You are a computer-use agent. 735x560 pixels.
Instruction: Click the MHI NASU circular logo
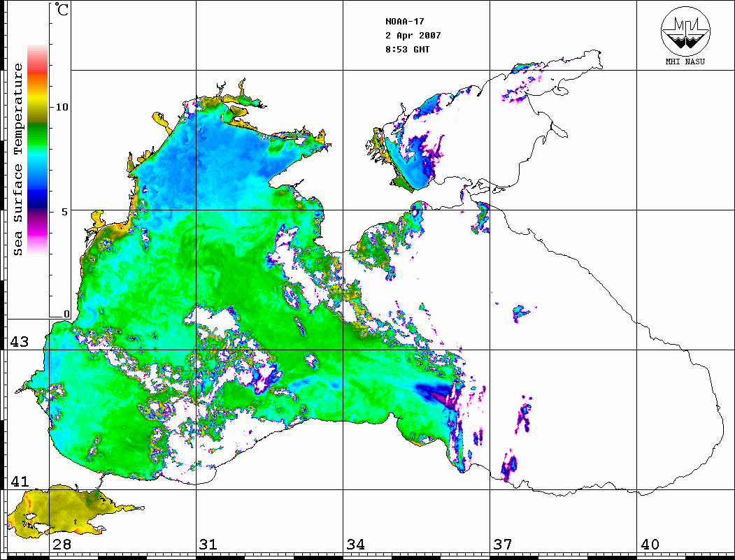(x=685, y=31)
